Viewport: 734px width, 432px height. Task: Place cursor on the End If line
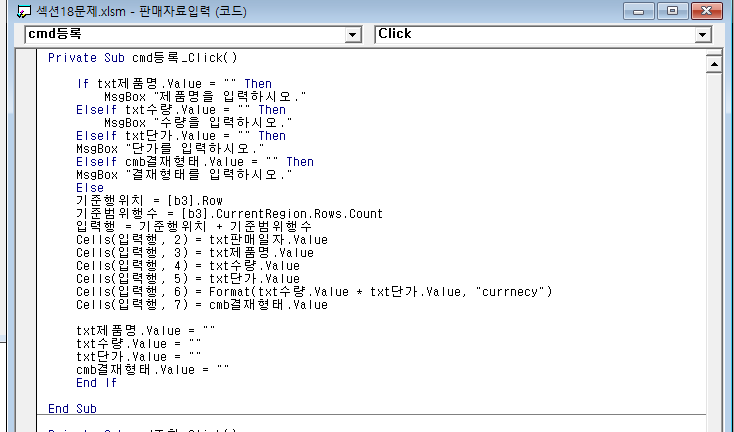click(96, 383)
